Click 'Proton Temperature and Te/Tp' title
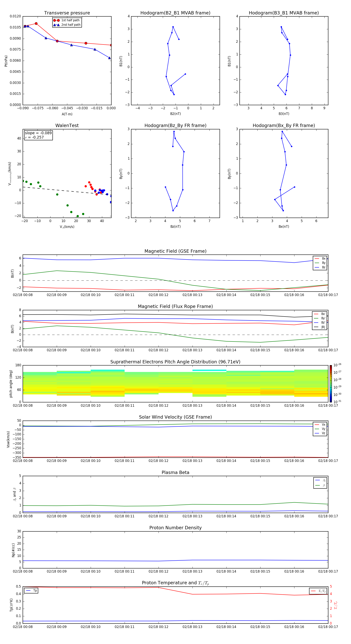351x644 pixels. (175, 583)
